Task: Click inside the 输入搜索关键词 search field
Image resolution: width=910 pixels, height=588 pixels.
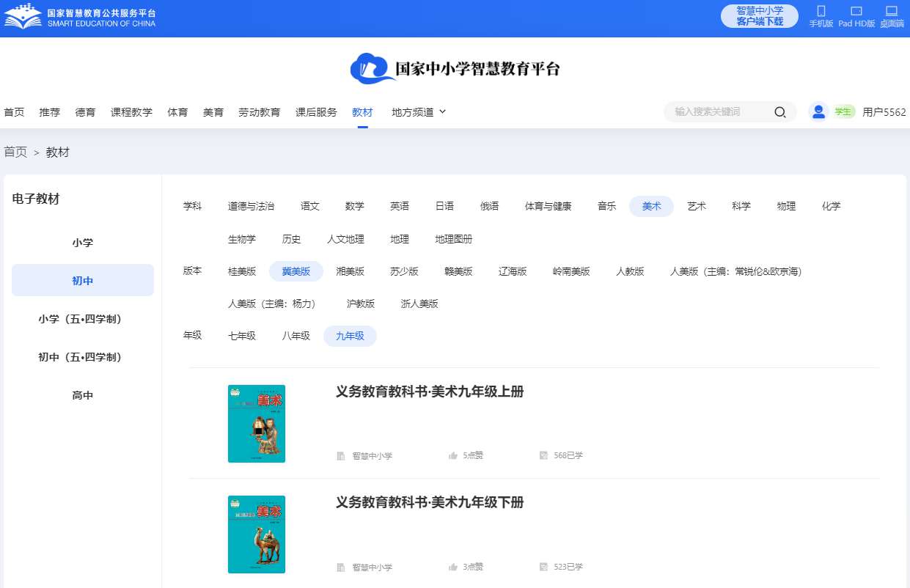Action: click(x=719, y=112)
